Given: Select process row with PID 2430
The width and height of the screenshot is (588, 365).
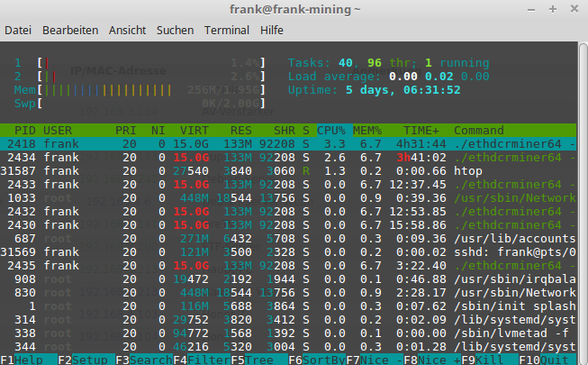Looking at the screenshot, I should coord(288,225).
